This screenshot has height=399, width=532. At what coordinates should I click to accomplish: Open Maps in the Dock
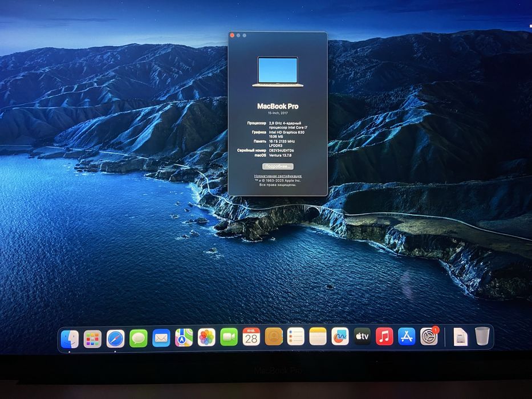pos(184,337)
